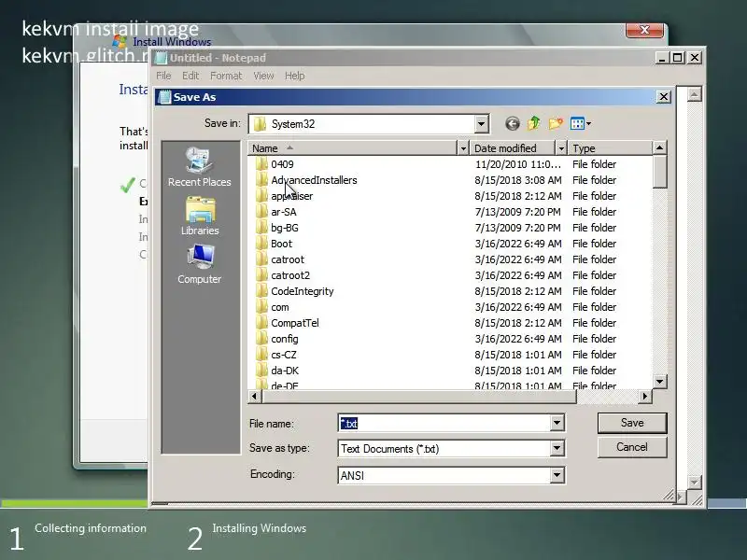This screenshot has height=560, width=747.
Task: Select the CompatTel folder icon
Action: 261,323
